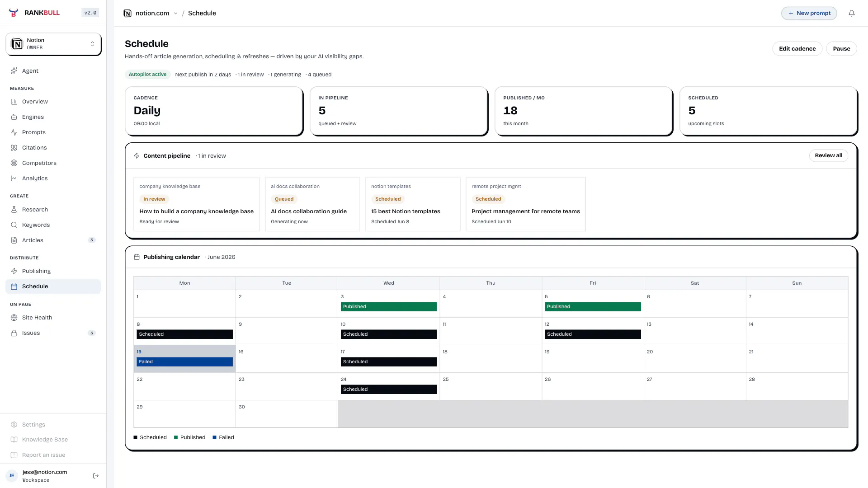
Task: Click the Scheduled legend black swatch
Action: [x=136, y=437]
